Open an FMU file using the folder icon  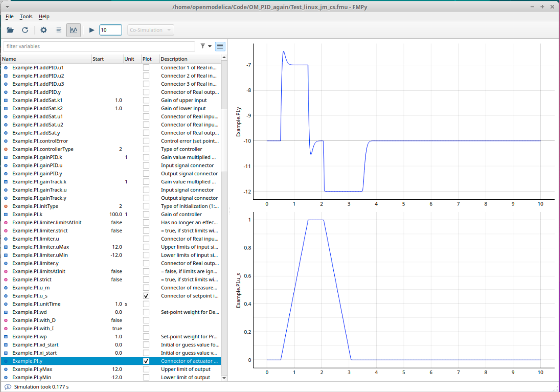tap(10, 30)
